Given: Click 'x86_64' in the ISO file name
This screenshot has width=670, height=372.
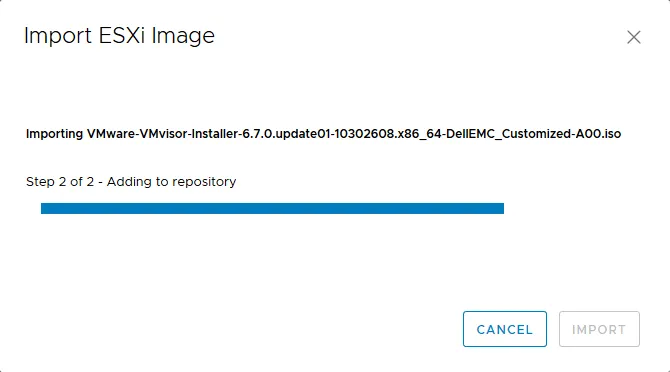Looking at the screenshot, I should [x=419, y=134].
